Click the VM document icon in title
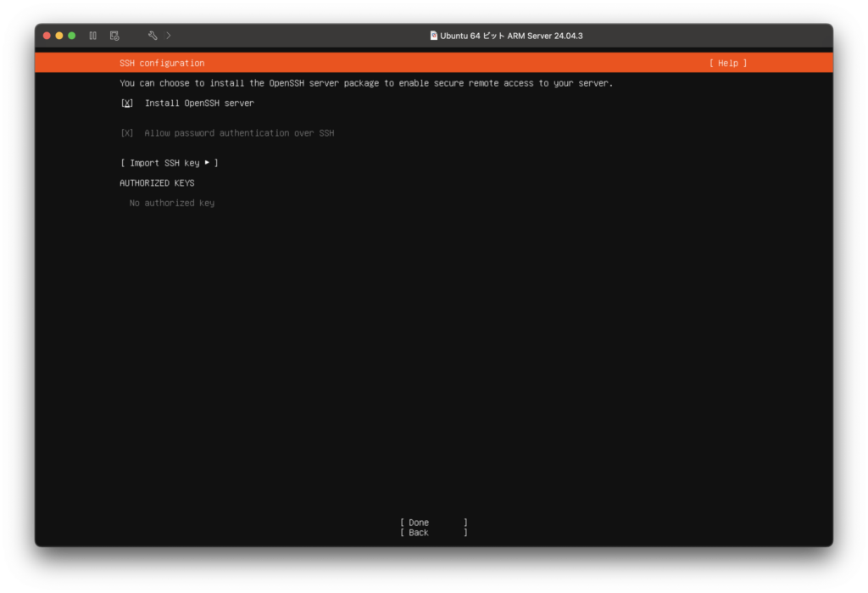868x593 pixels. (434, 36)
